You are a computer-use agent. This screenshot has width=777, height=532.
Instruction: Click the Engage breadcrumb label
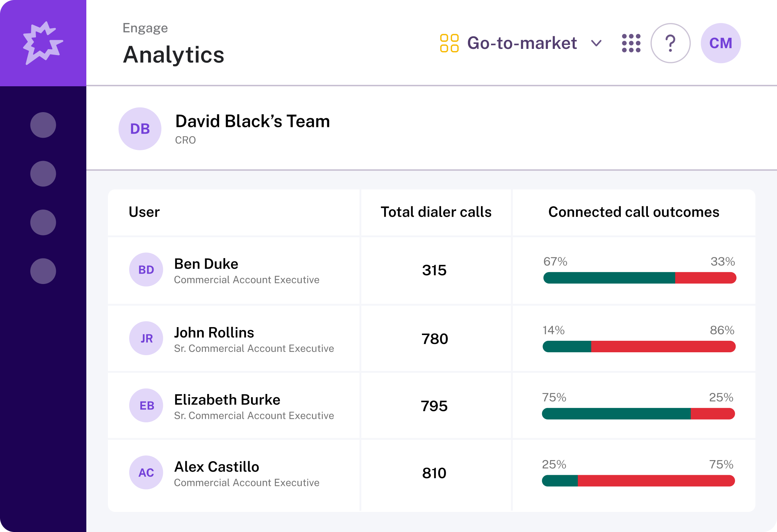tap(145, 28)
